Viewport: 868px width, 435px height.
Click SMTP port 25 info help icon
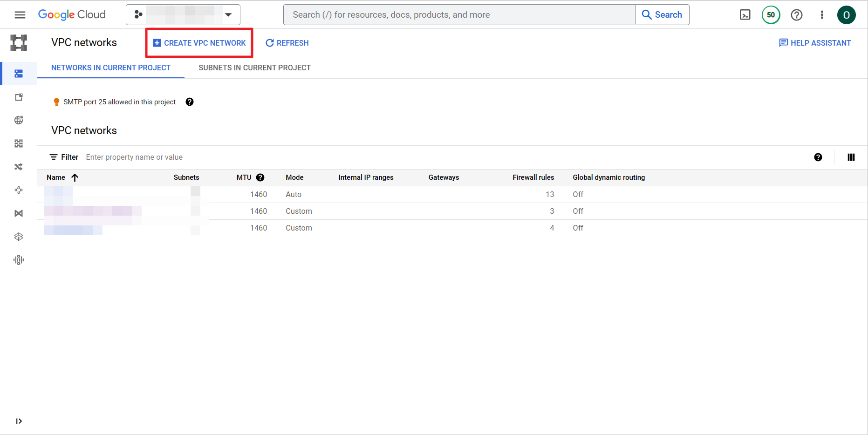coord(190,102)
